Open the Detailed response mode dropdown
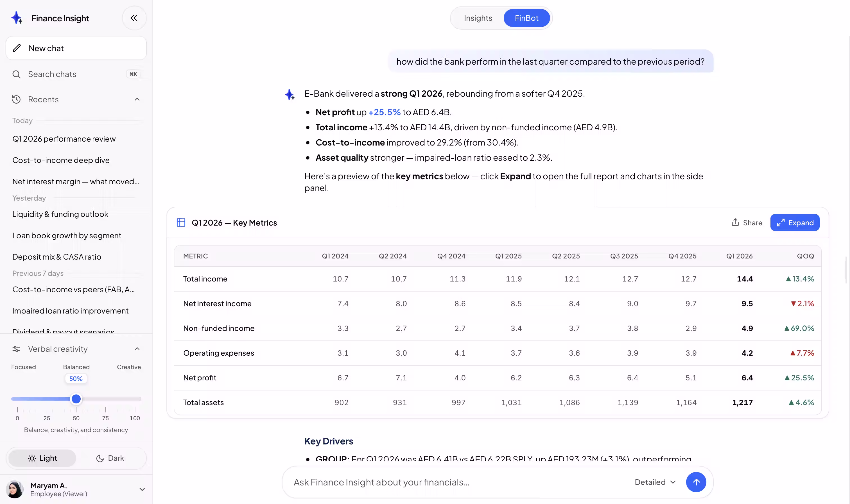Image resolution: width=850 pixels, height=504 pixels. [x=655, y=482]
